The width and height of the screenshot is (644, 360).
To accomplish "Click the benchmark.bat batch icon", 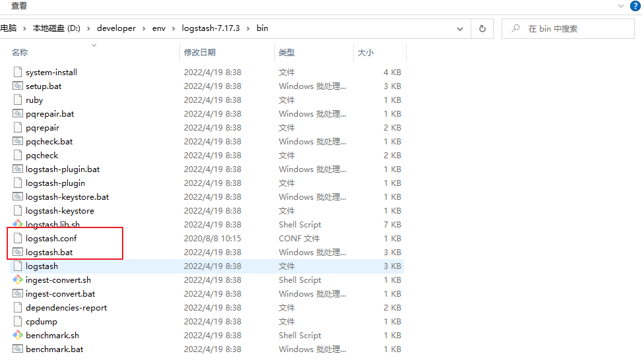I will point(18,349).
